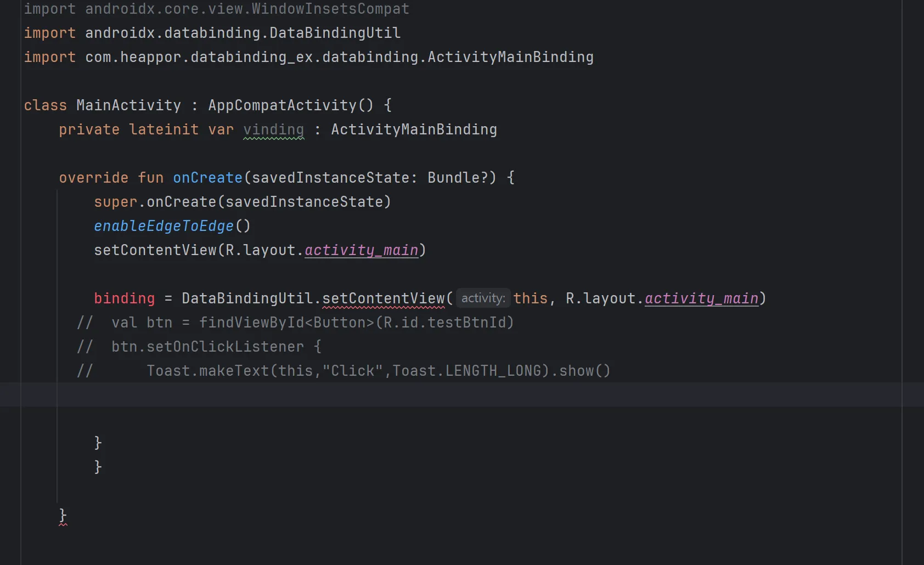Click the 'fun' keyword
This screenshot has height=565, width=924.
(151, 178)
